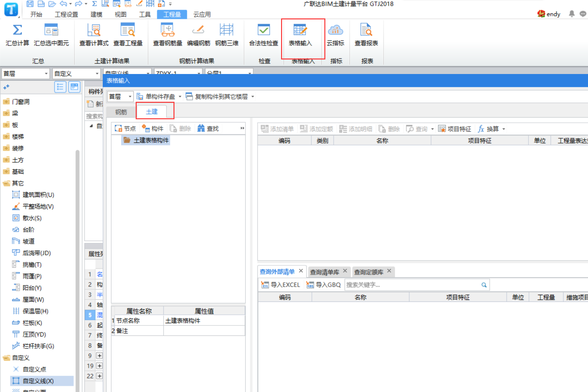Viewport: 588px width, 392px height.
Task: Click the left panel vertical scrollbar
Action: click(78, 271)
